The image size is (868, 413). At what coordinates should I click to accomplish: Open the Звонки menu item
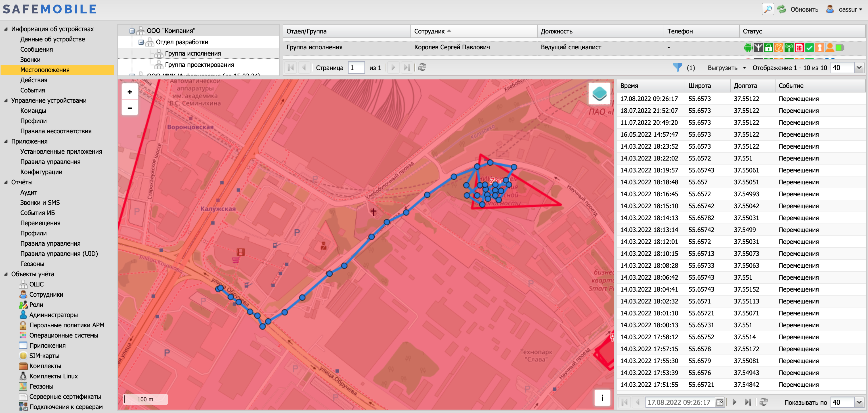click(30, 60)
